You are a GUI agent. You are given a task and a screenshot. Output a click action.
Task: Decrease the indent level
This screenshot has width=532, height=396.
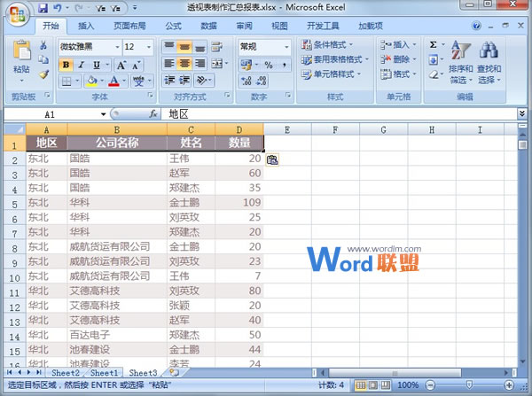click(169, 81)
